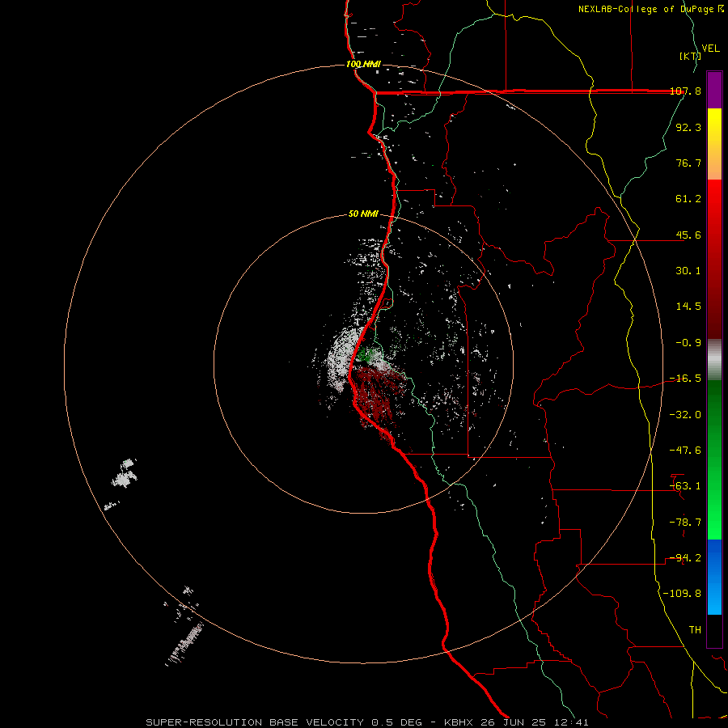Click the 30.1 legend value

pyautogui.click(x=688, y=270)
